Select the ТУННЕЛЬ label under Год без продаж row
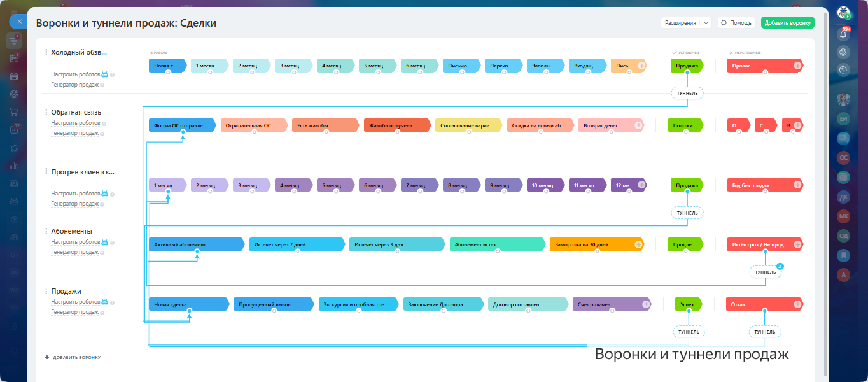This screenshot has height=382, width=868. click(x=687, y=213)
